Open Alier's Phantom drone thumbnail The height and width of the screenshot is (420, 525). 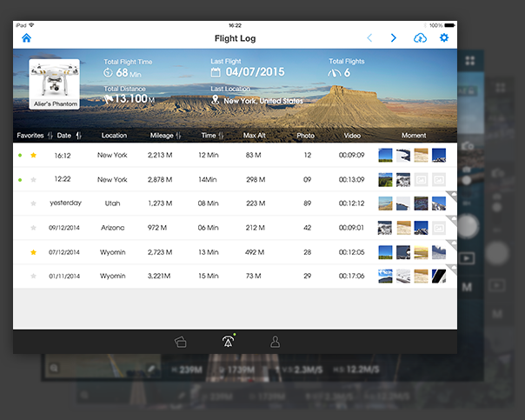[x=54, y=84]
